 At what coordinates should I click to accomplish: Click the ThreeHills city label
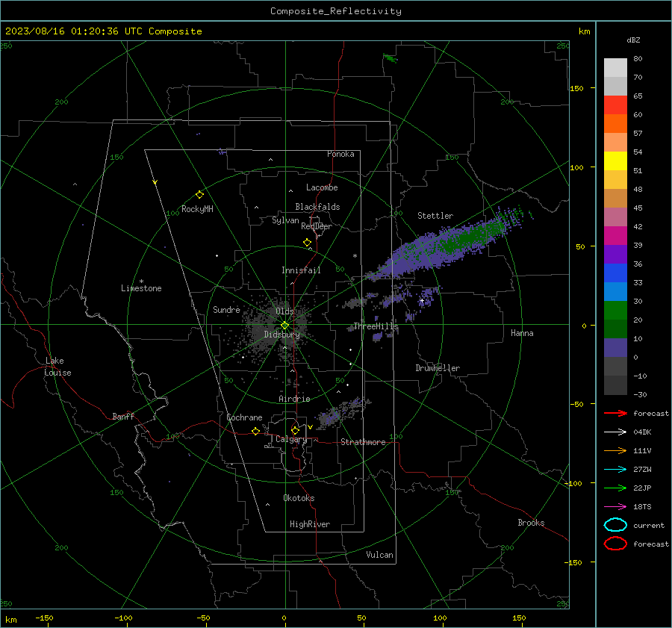pyautogui.click(x=376, y=326)
